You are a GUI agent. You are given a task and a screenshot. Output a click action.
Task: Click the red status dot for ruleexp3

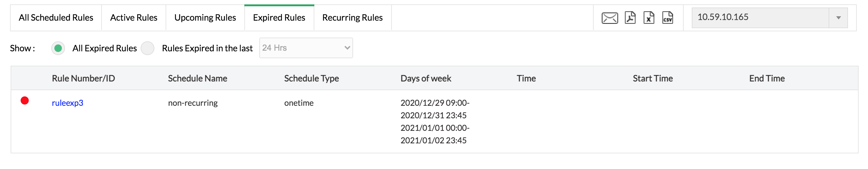[25, 100]
